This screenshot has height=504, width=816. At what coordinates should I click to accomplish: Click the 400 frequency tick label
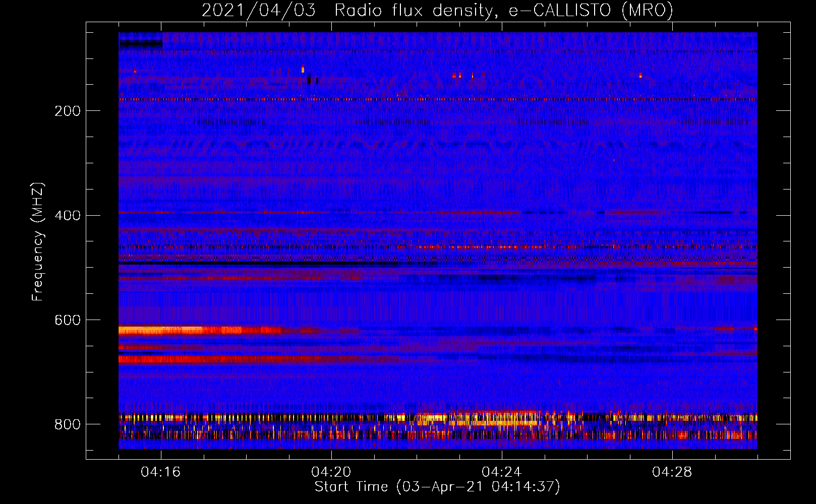point(68,216)
